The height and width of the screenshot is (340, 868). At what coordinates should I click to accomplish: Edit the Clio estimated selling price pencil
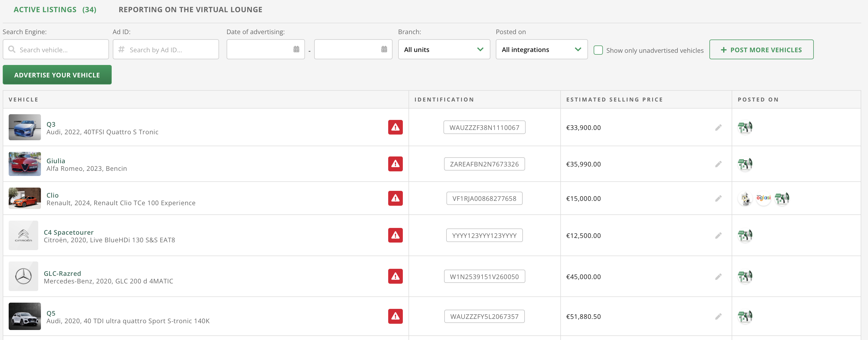click(x=718, y=198)
